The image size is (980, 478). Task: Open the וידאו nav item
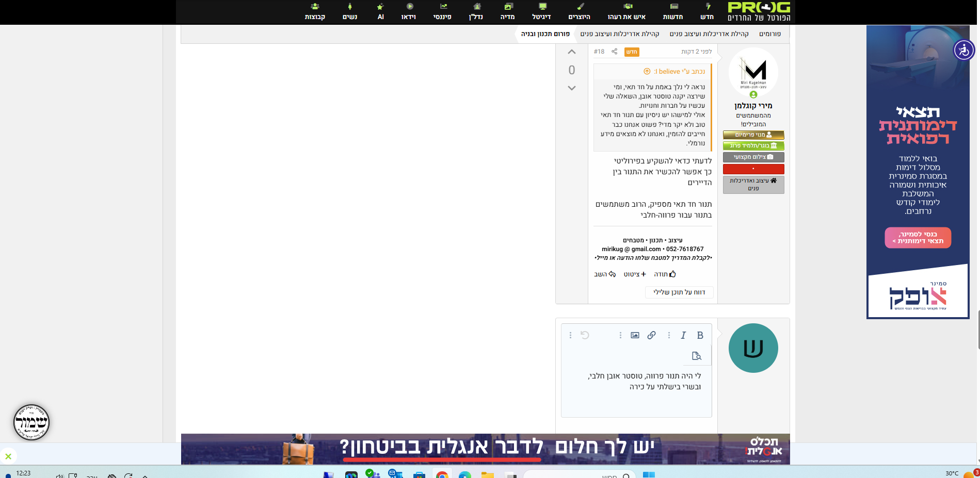tap(409, 12)
